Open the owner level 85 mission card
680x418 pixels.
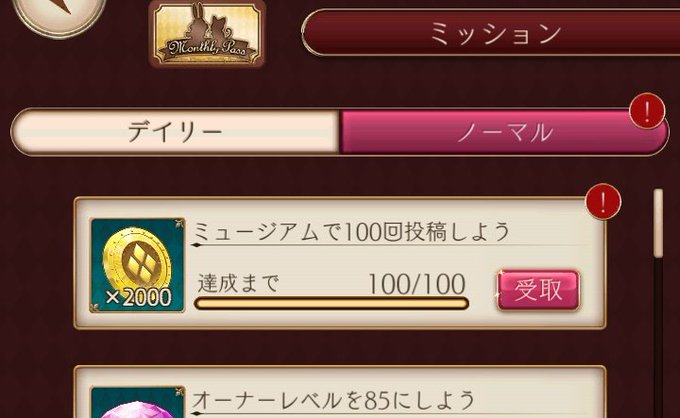(x=340, y=392)
